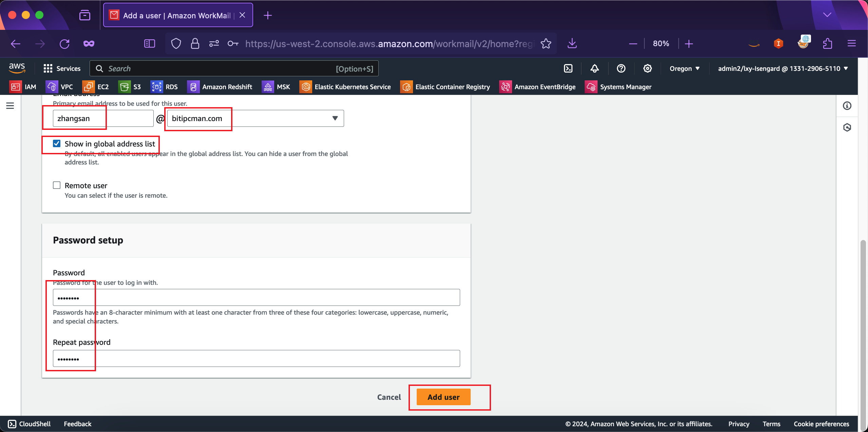Viewport: 868px width, 432px height.
Task: Reload the browser page
Action: [x=64, y=44]
